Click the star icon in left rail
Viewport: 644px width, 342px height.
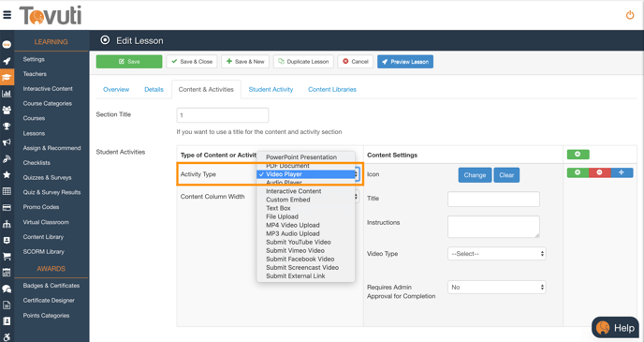[x=7, y=175]
